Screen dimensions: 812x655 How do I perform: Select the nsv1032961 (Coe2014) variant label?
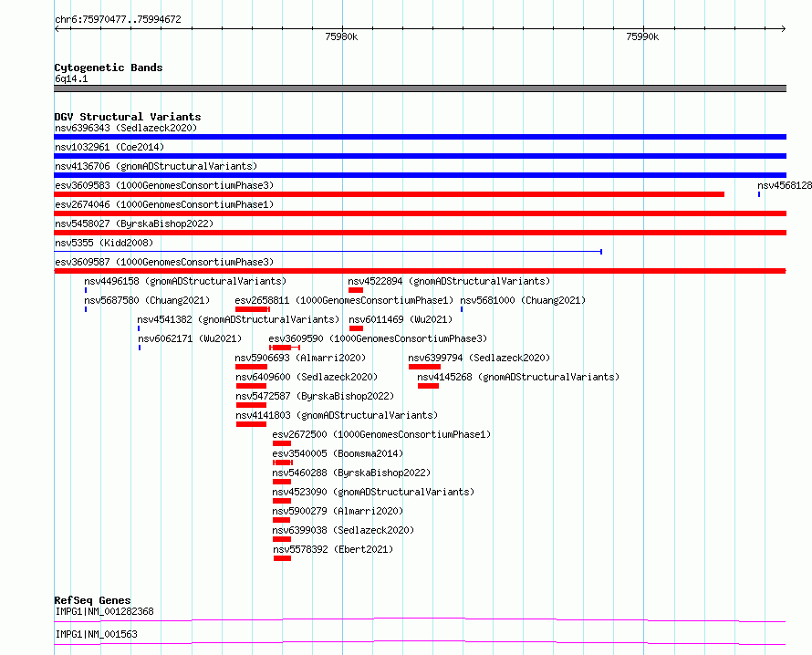109,147
